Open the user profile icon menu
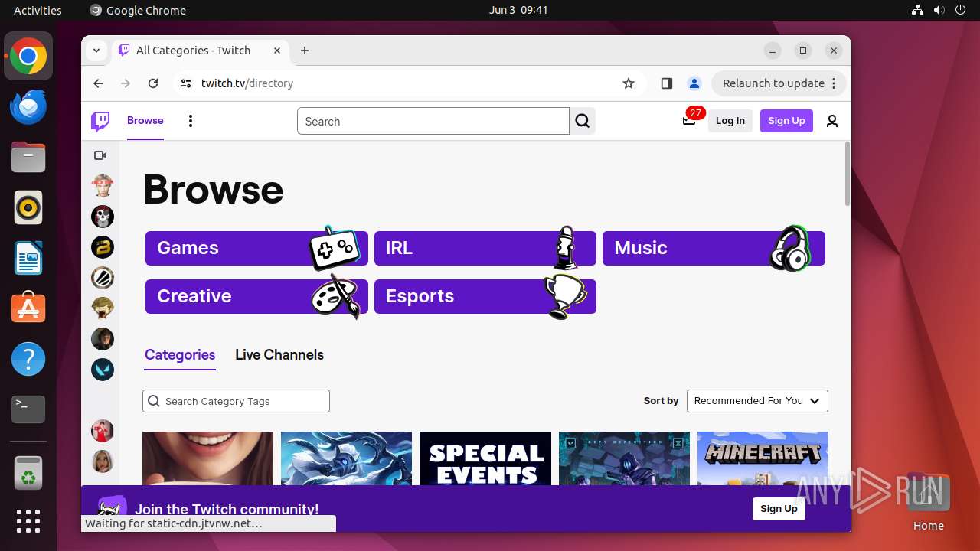Screen dimensions: 980x551 click(832, 121)
